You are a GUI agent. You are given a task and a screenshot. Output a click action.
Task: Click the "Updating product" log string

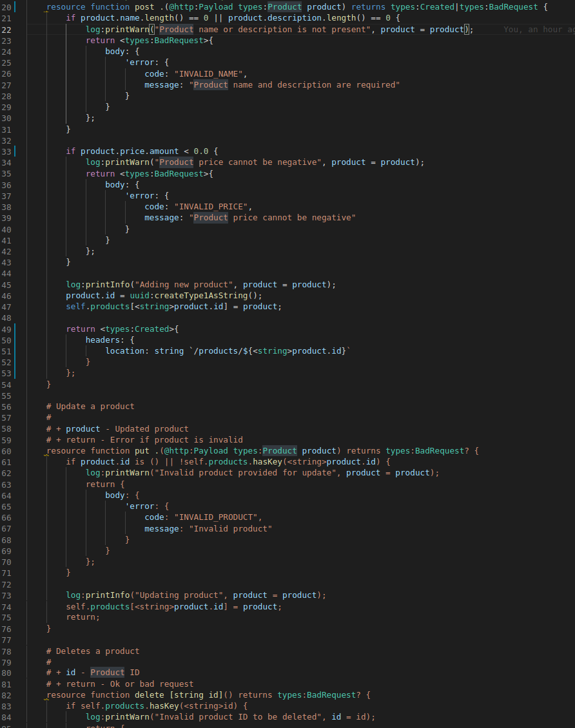(179, 595)
